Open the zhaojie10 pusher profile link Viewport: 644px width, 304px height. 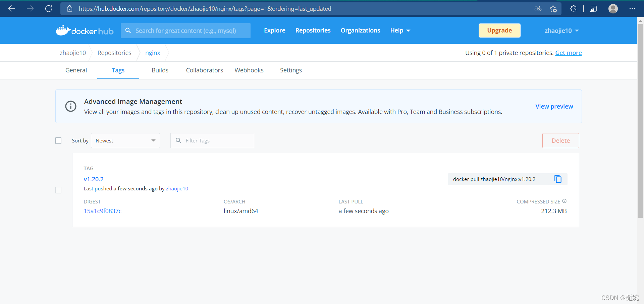pos(177,188)
